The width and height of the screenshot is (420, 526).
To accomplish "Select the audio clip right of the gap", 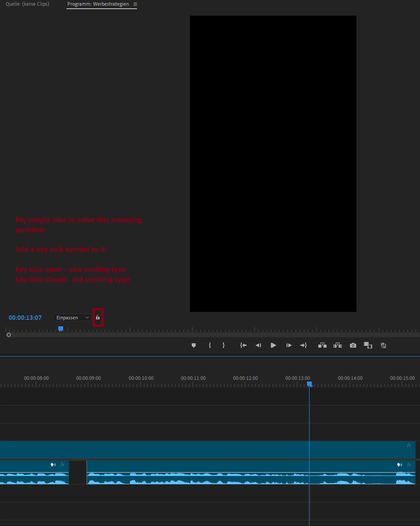I will 251,472.
